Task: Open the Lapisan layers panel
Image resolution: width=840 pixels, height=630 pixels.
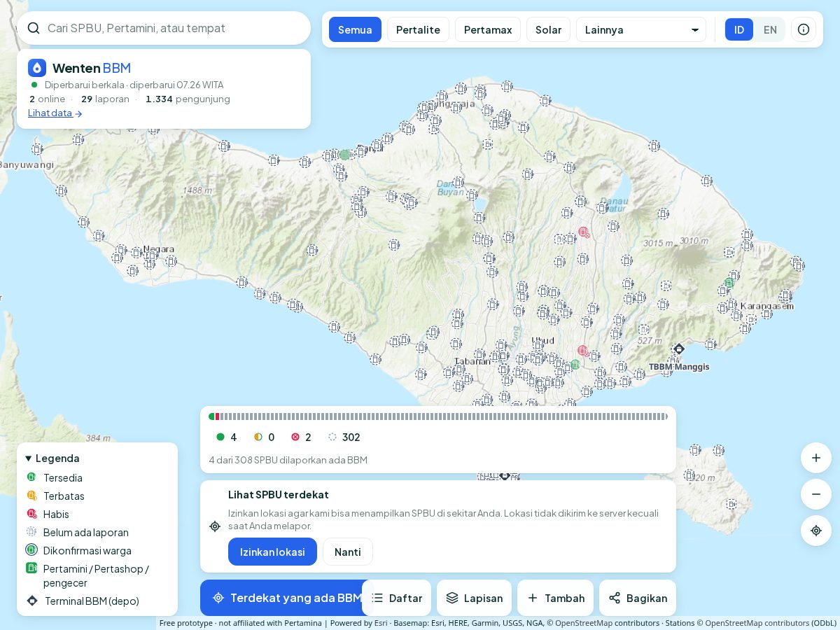Action: [474, 598]
